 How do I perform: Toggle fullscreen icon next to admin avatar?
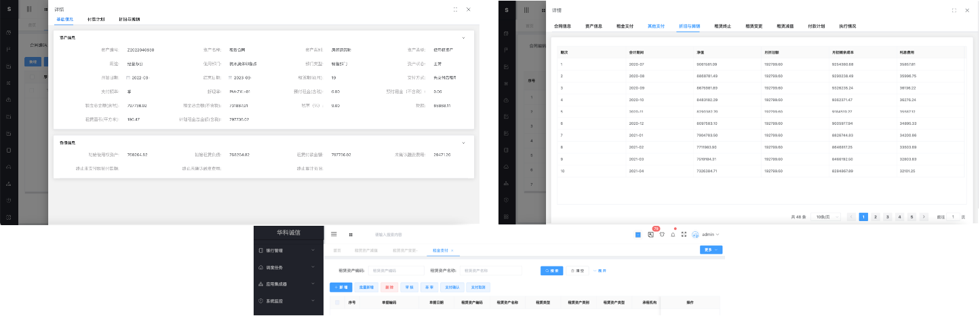point(684,235)
